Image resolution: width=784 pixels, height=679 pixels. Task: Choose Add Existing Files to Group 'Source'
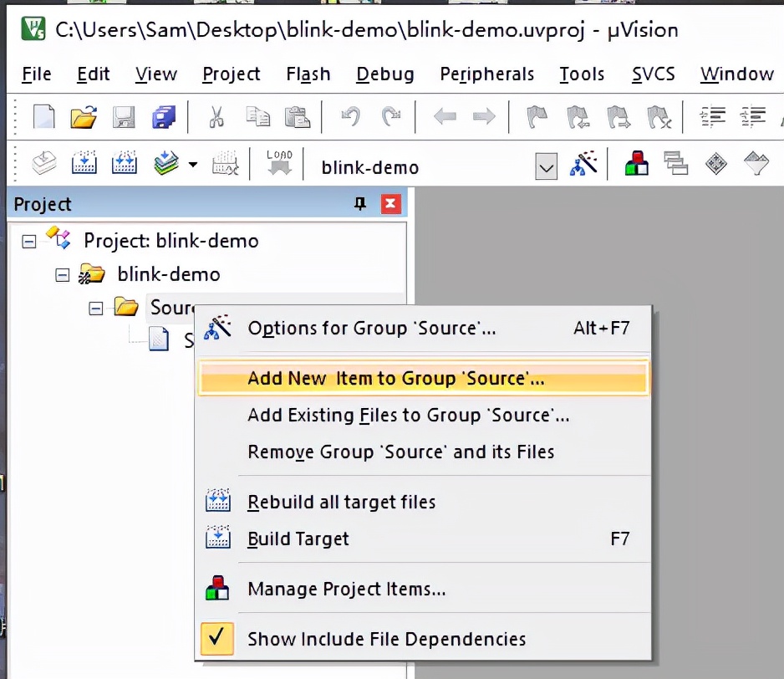pos(424,416)
